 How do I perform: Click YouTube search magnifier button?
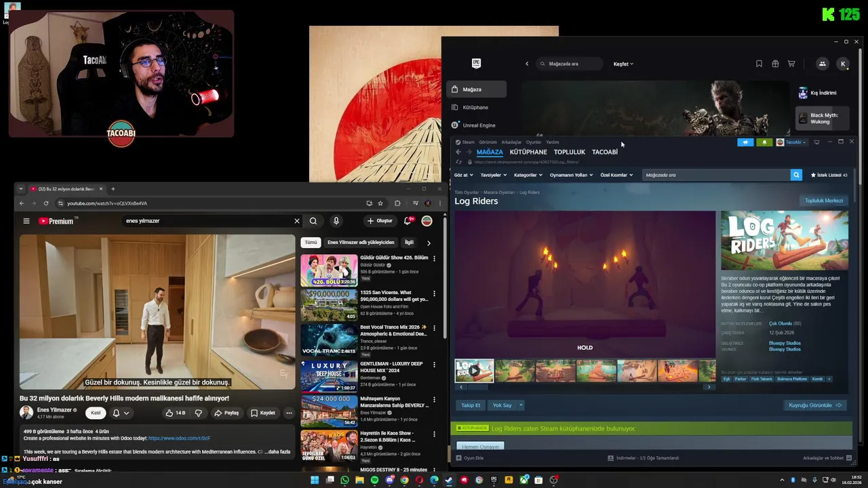[313, 221]
